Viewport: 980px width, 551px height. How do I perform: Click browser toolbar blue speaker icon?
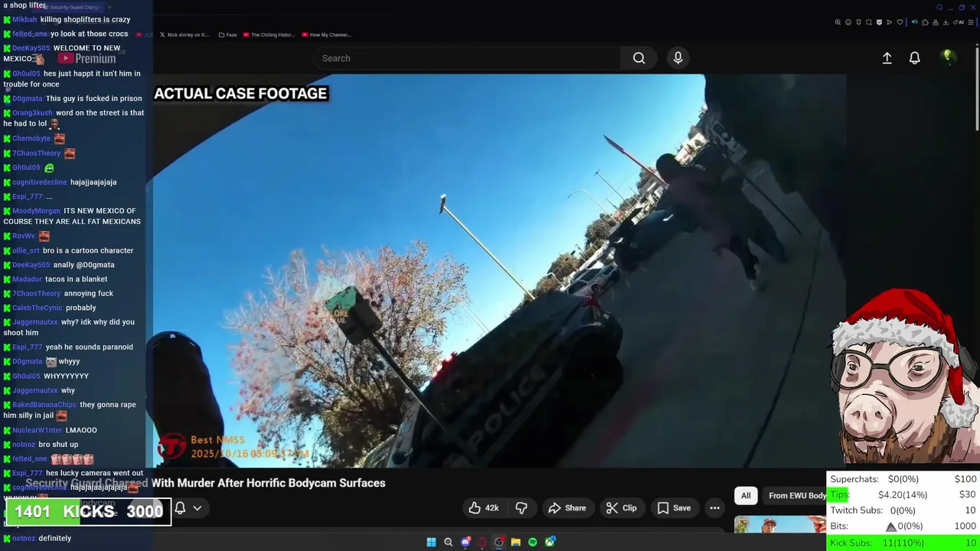tap(914, 22)
